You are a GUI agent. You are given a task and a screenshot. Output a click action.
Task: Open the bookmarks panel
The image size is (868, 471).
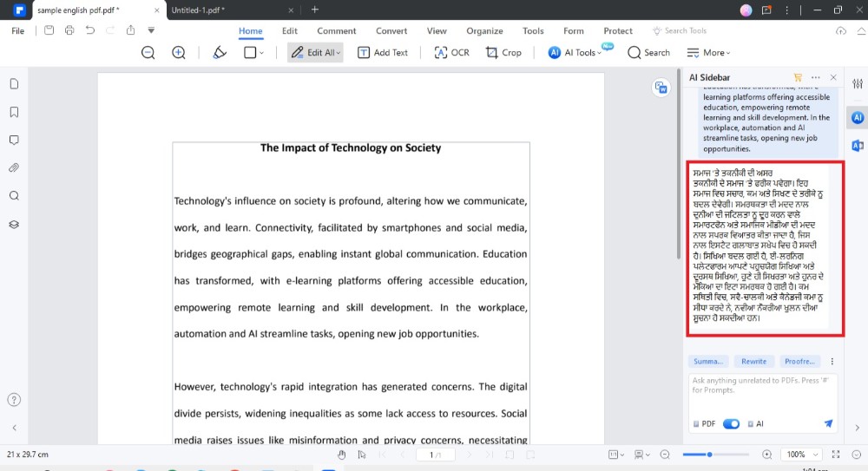click(x=15, y=113)
